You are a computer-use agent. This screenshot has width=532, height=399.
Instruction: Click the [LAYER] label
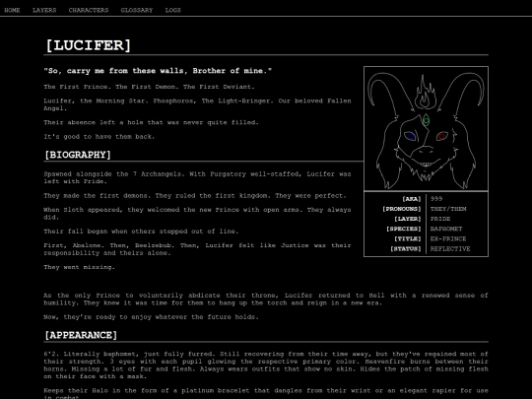(407, 219)
